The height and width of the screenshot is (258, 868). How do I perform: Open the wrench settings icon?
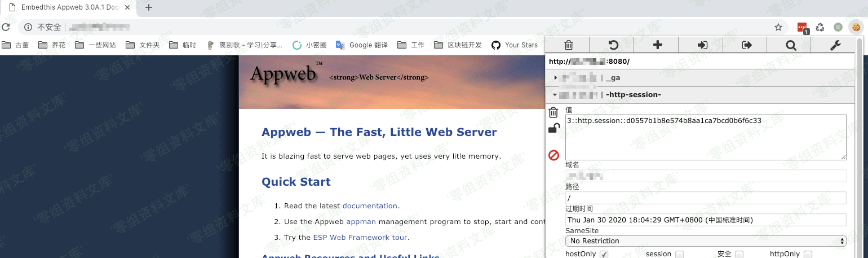pos(835,45)
